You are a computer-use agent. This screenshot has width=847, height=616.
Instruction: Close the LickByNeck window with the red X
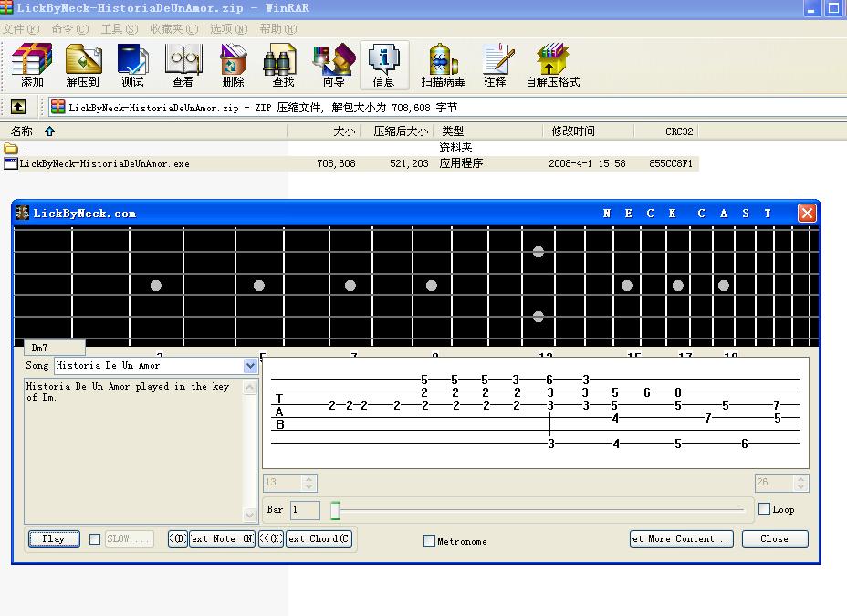point(807,213)
